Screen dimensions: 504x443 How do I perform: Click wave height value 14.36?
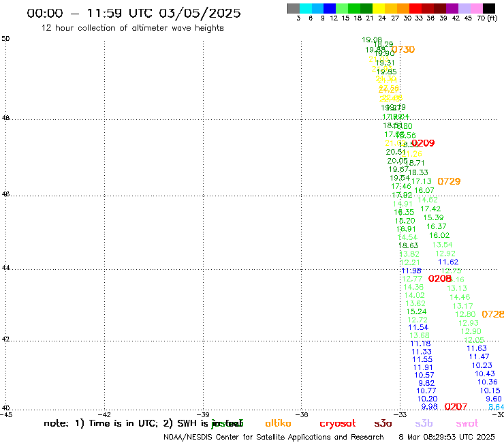(x=413, y=287)
